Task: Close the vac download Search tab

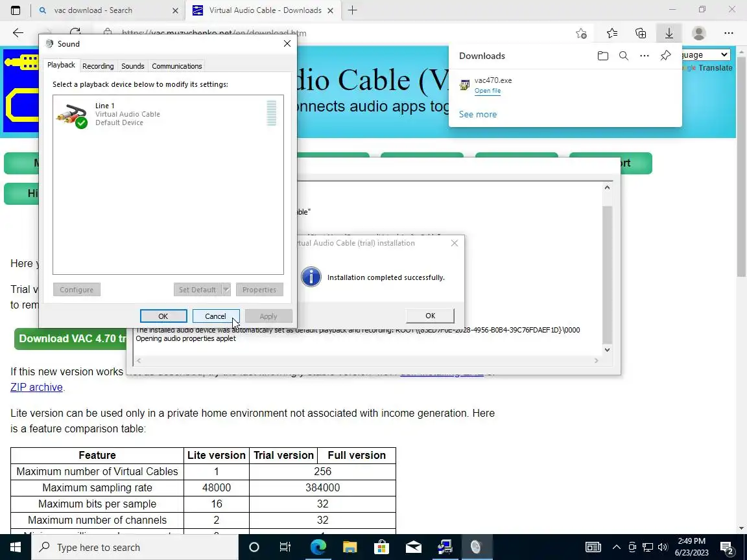Action: tap(175, 10)
